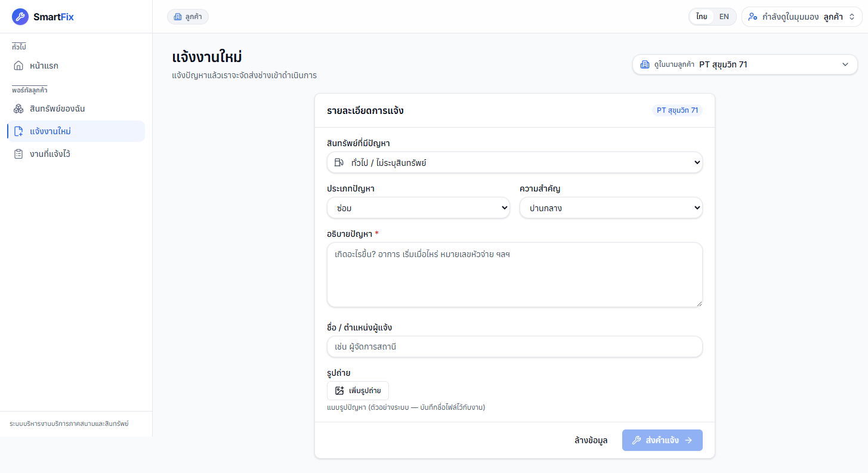Switch language to EN

coord(724,17)
